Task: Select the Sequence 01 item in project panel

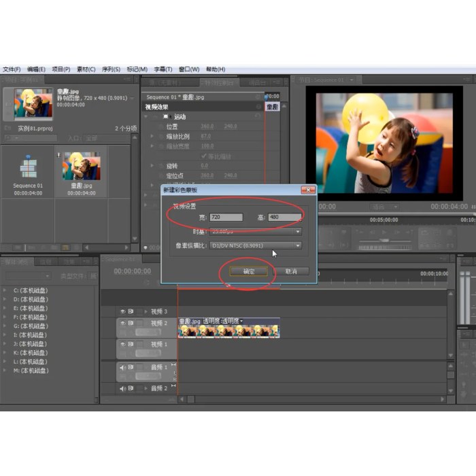Action: pyautogui.click(x=28, y=171)
